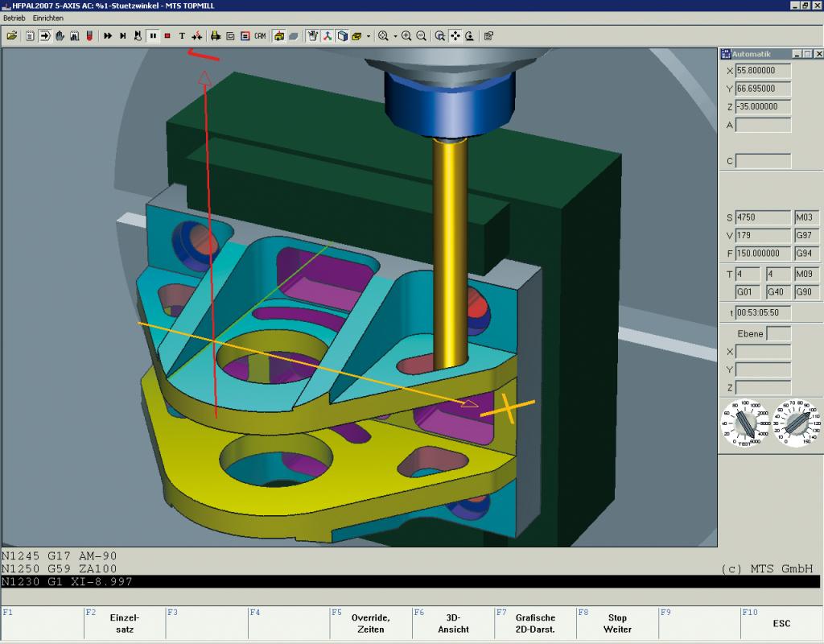The width and height of the screenshot is (824, 644).
Task: Click the F2 Einzelsatz button
Action: pos(125,624)
